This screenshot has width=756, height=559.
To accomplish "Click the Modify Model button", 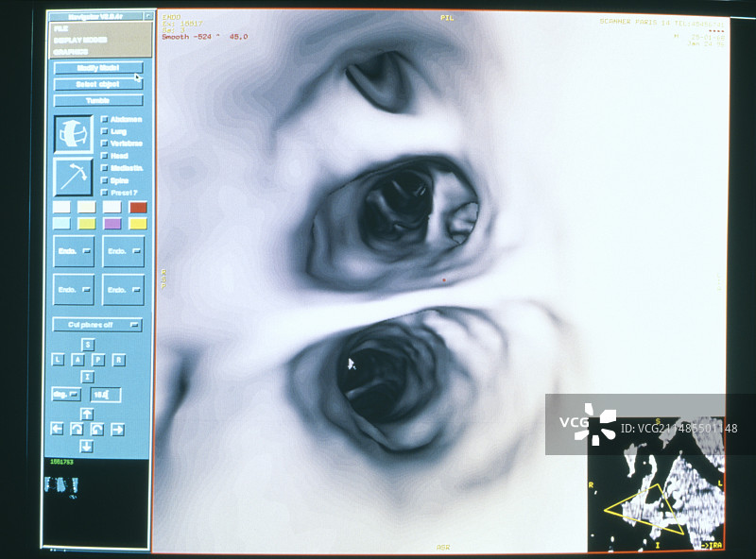I will pos(97,68).
